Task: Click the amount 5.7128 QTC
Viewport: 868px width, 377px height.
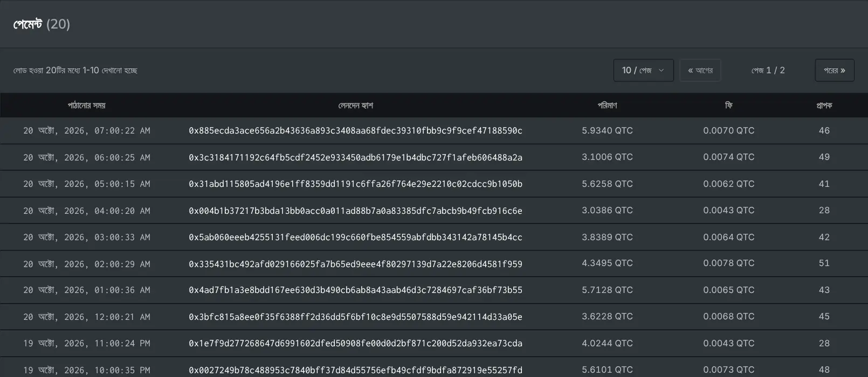Action: tap(608, 290)
